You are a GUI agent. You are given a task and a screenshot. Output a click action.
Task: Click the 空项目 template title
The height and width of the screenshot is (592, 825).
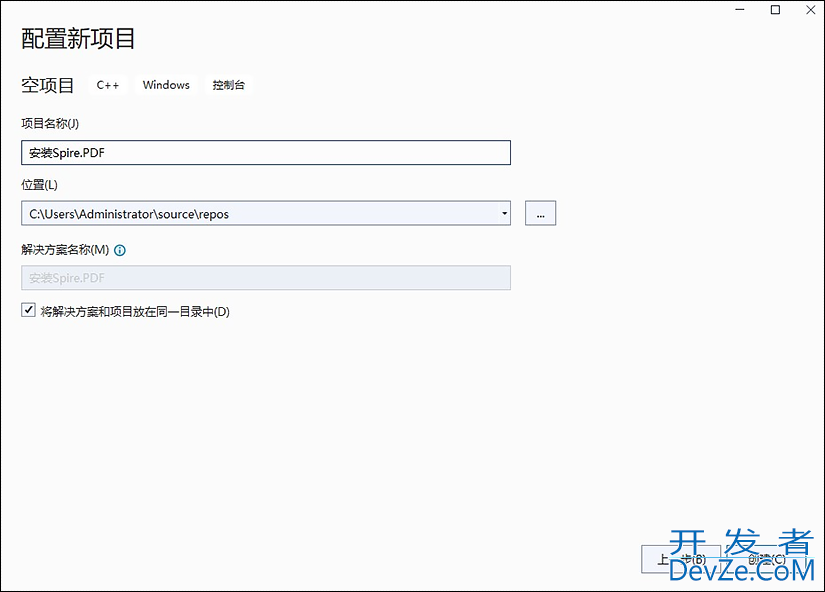pos(47,85)
